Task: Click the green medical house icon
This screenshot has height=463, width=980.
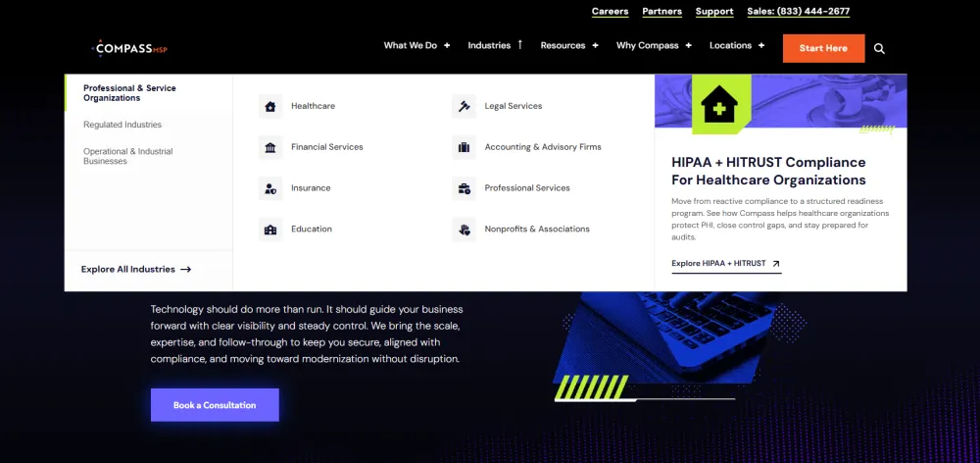Action: point(720,104)
